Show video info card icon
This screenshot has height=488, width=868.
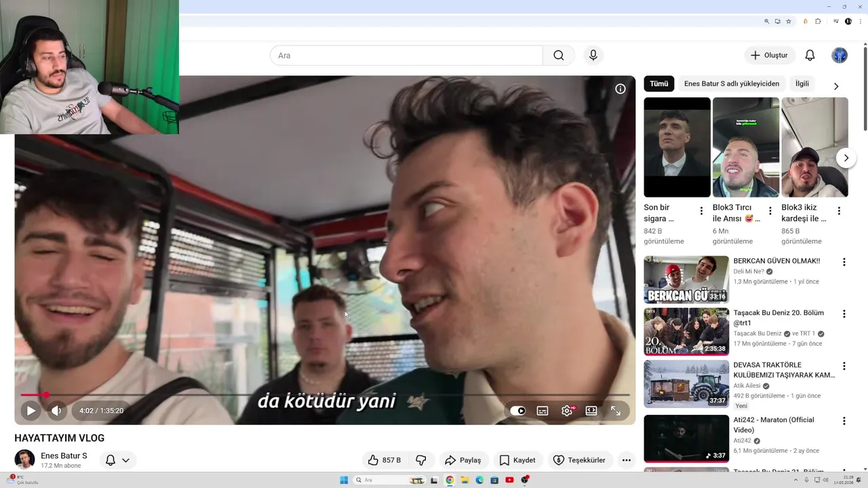pos(620,89)
